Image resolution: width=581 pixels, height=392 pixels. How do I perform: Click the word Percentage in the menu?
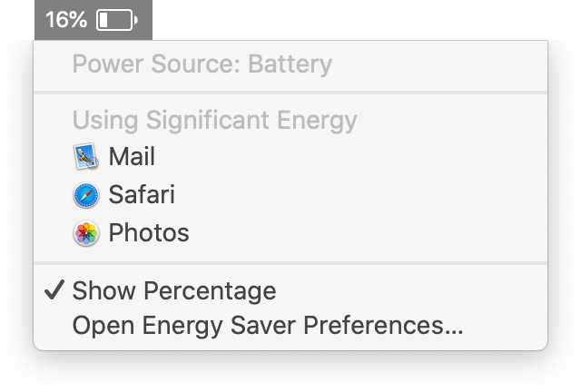click(210, 290)
